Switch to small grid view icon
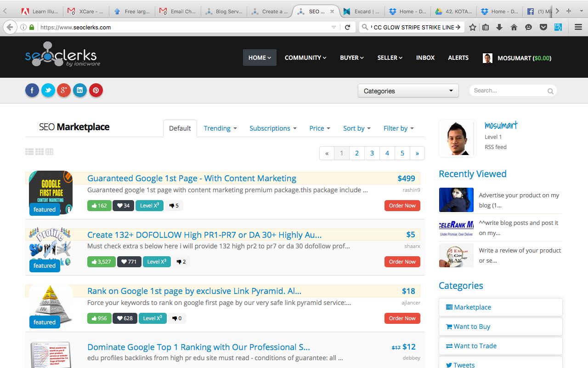Image resolution: width=588 pixels, height=368 pixels. [x=49, y=152]
